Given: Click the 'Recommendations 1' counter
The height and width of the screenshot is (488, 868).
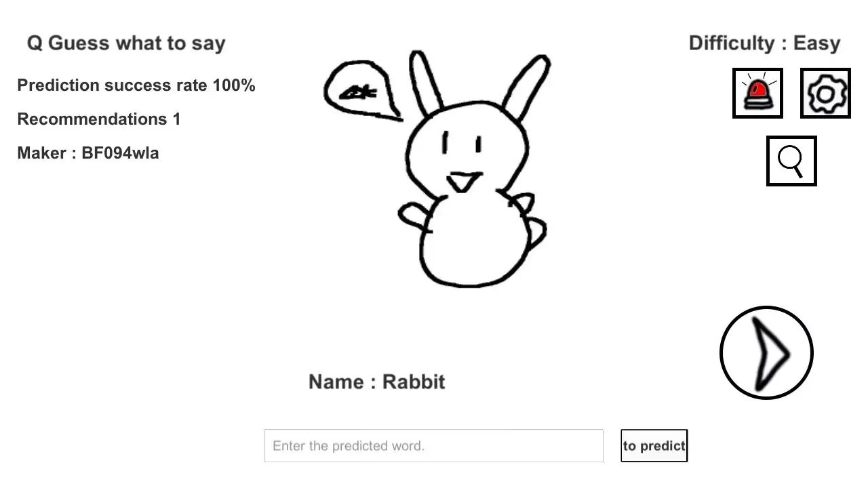Looking at the screenshot, I should pos(98,119).
